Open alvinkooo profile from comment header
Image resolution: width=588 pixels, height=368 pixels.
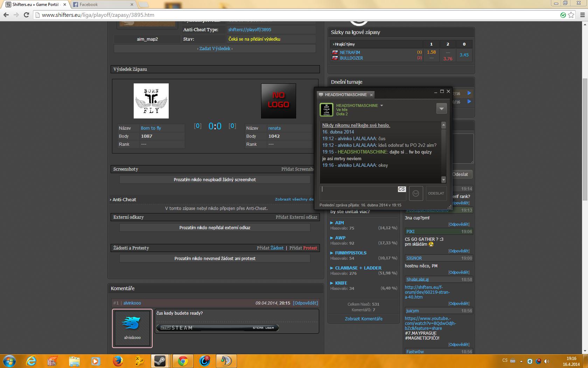click(132, 303)
